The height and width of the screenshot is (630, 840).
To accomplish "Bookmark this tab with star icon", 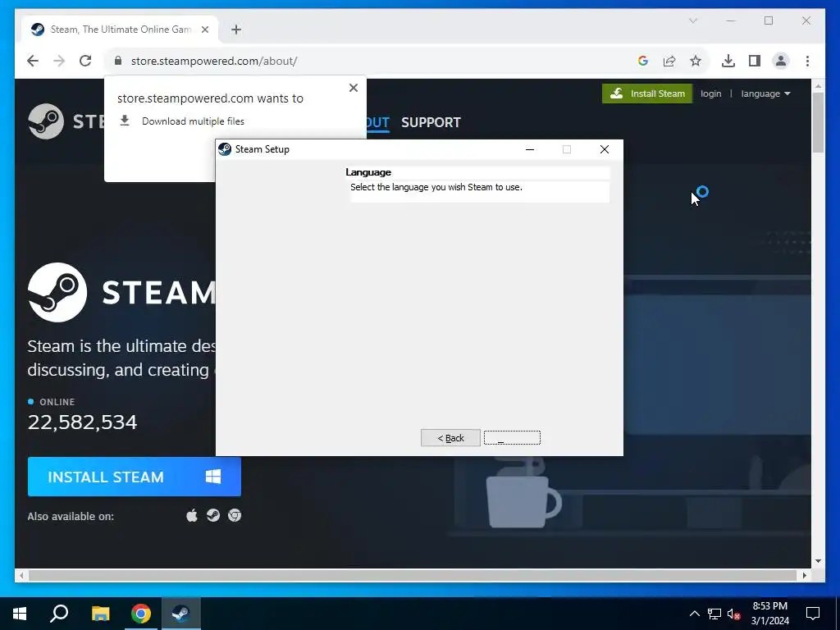I will point(696,61).
